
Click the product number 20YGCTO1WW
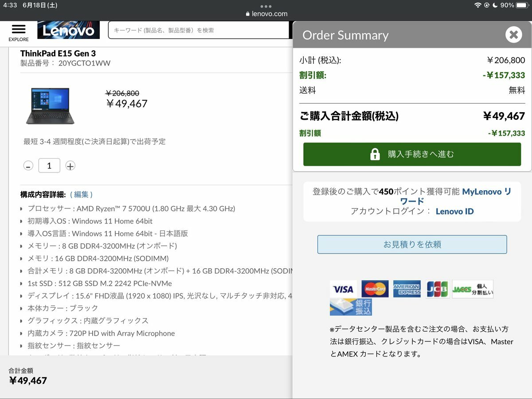coord(84,63)
